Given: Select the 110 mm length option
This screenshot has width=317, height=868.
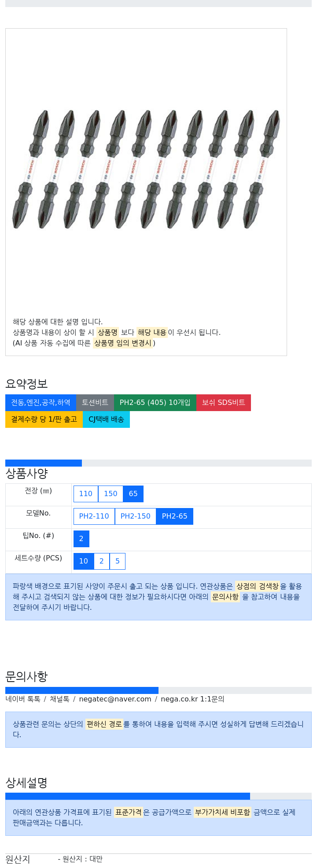Looking at the screenshot, I should point(86,494).
